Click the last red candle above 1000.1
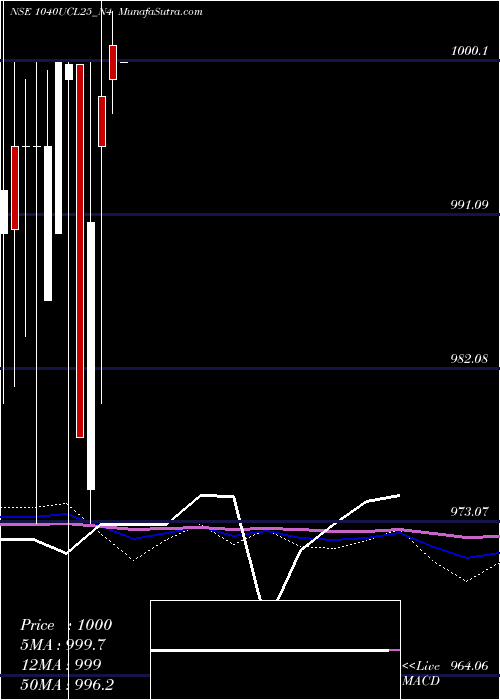This screenshot has height=700, width=500. pos(113,62)
